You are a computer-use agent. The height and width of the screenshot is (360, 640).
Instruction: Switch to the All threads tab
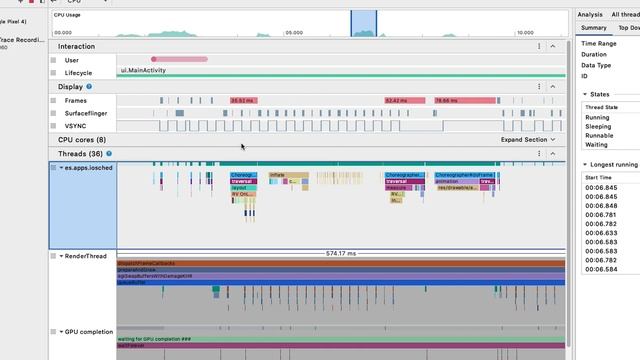(625, 14)
